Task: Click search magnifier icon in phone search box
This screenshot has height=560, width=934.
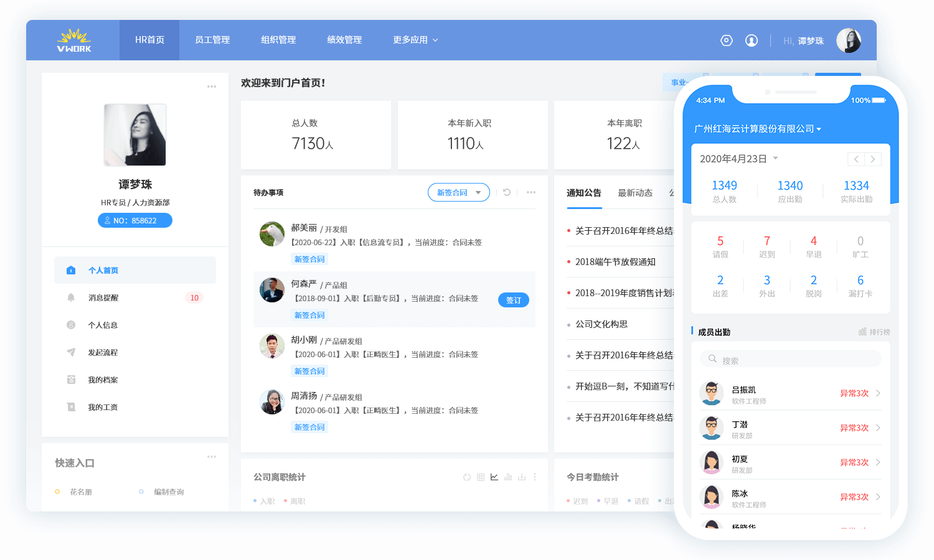Action: [x=712, y=358]
